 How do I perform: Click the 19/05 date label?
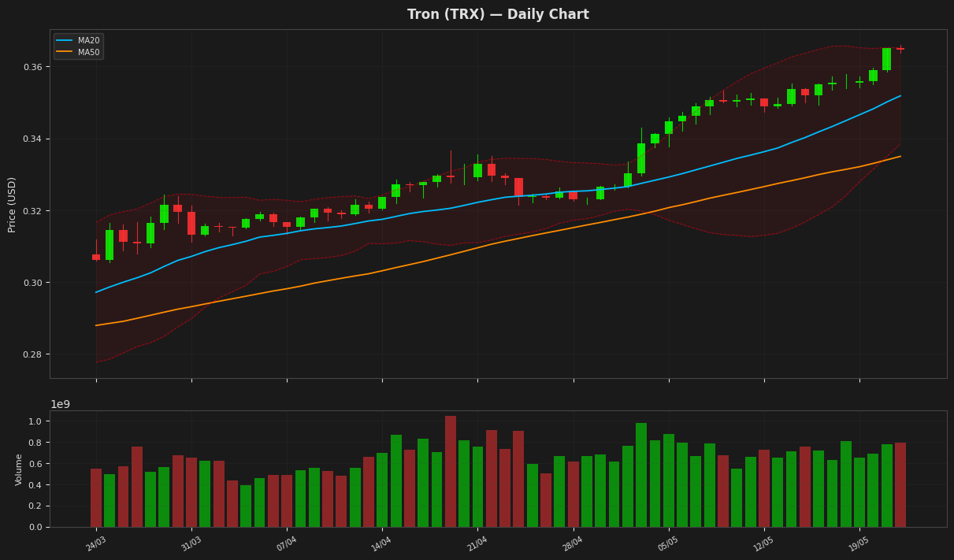click(859, 543)
